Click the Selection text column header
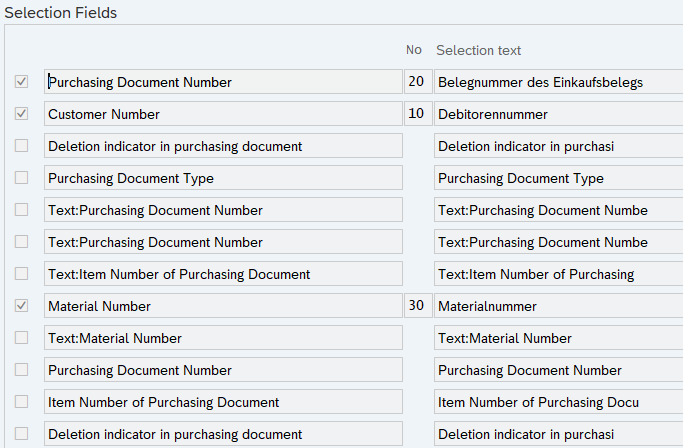The height and width of the screenshot is (448, 683). [x=478, y=50]
